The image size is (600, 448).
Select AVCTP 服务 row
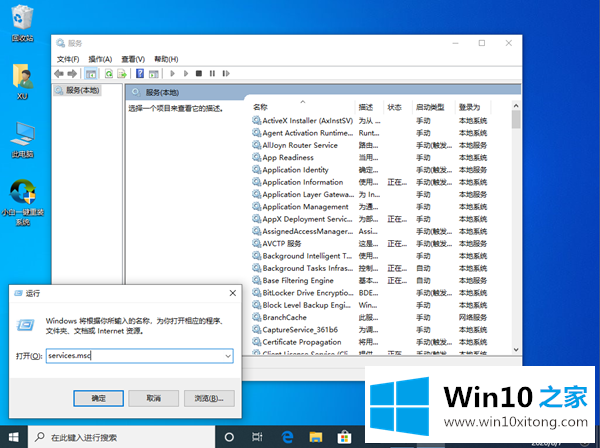click(x=370, y=243)
